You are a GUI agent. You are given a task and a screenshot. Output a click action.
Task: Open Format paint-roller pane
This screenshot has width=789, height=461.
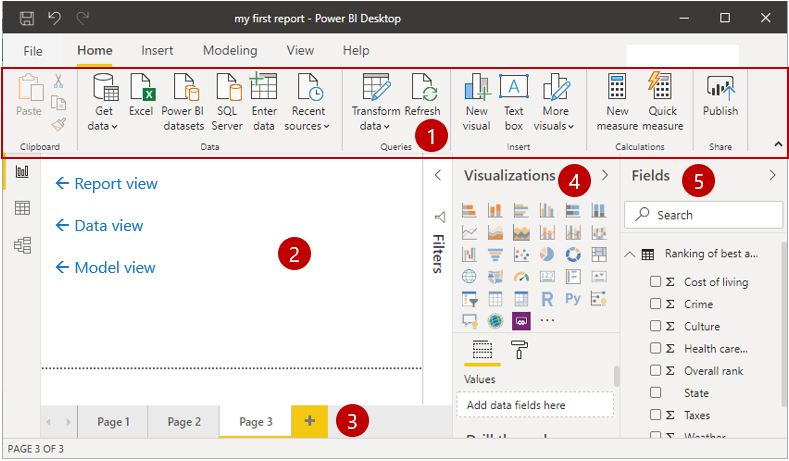click(x=519, y=349)
